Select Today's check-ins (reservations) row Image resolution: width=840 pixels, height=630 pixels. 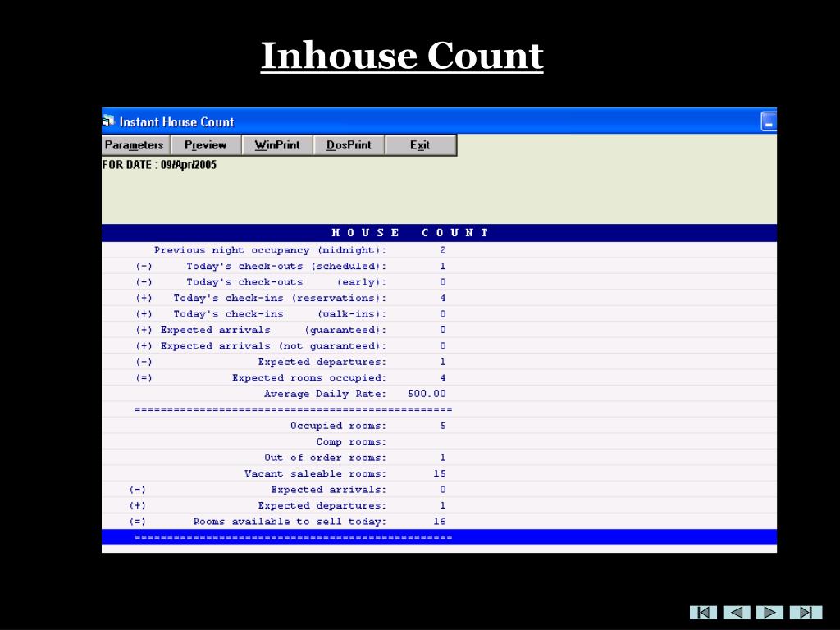(439, 298)
